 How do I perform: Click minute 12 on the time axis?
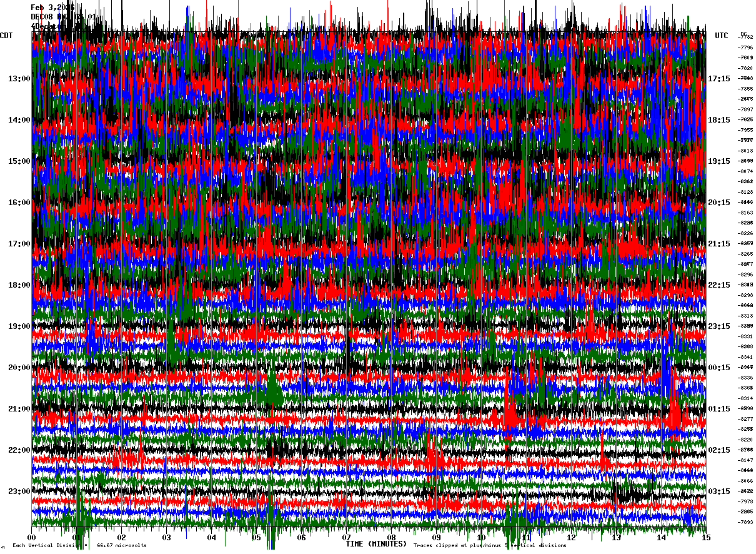coord(572,538)
